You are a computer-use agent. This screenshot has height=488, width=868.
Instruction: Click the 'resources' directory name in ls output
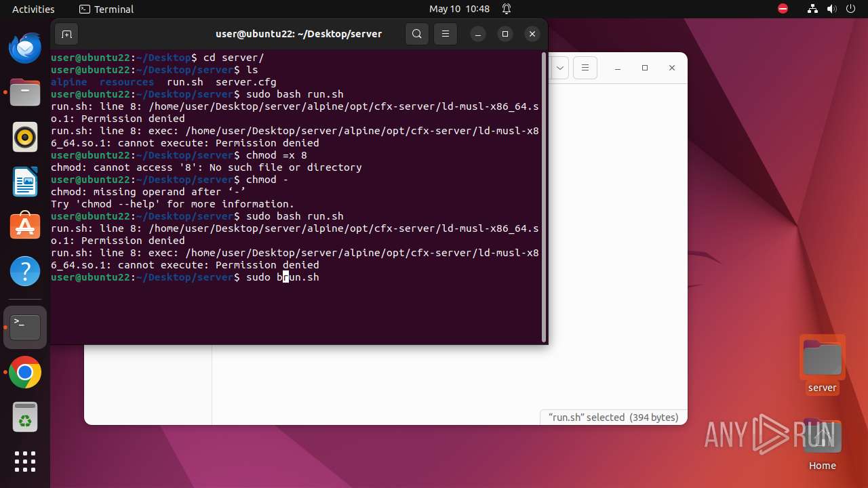click(x=127, y=82)
